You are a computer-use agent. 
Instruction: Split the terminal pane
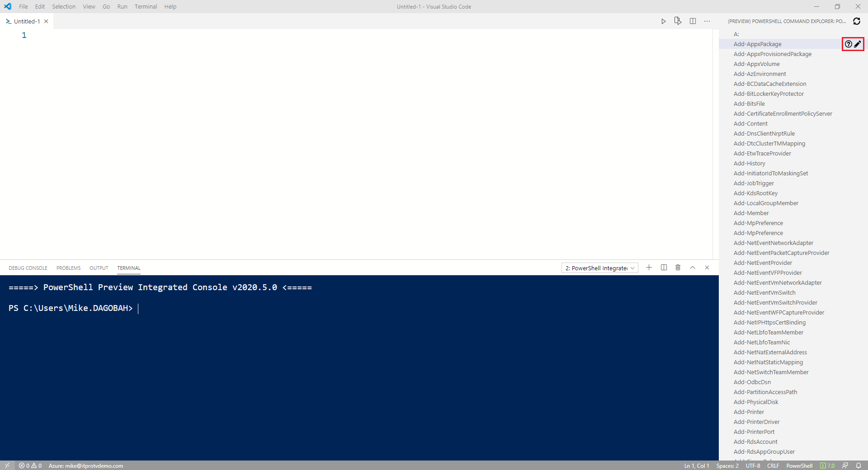coord(664,268)
